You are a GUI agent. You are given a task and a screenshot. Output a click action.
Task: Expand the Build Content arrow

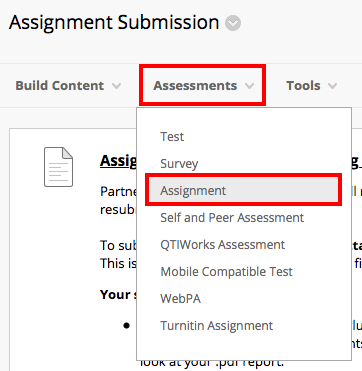(116, 86)
